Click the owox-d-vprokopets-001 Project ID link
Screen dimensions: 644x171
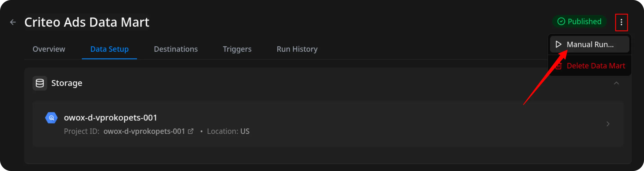tap(144, 131)
